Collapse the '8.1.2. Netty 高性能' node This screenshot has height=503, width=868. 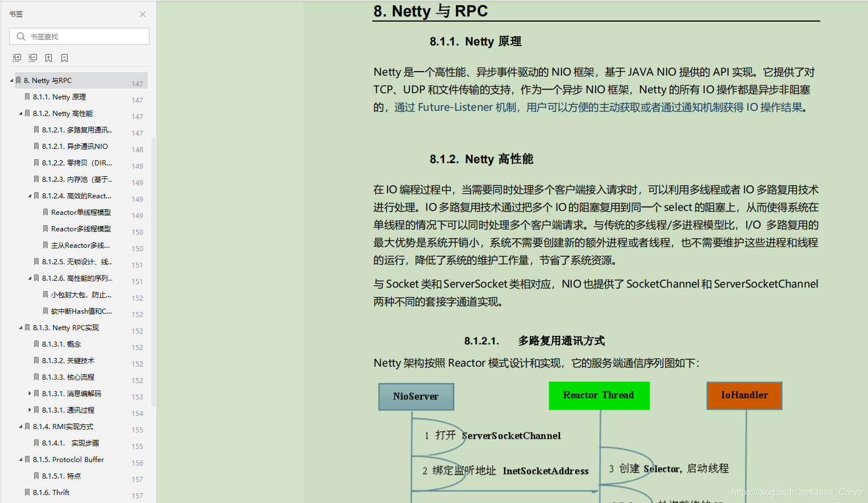[x=21, y=114]
